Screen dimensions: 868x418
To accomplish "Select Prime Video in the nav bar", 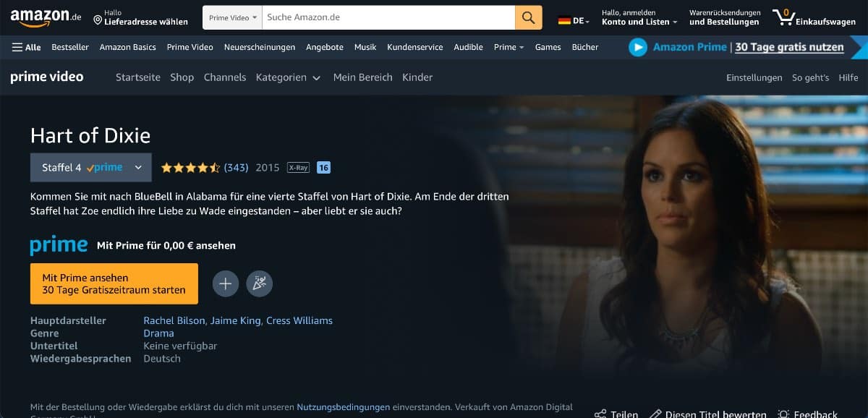I will point(190,47).
